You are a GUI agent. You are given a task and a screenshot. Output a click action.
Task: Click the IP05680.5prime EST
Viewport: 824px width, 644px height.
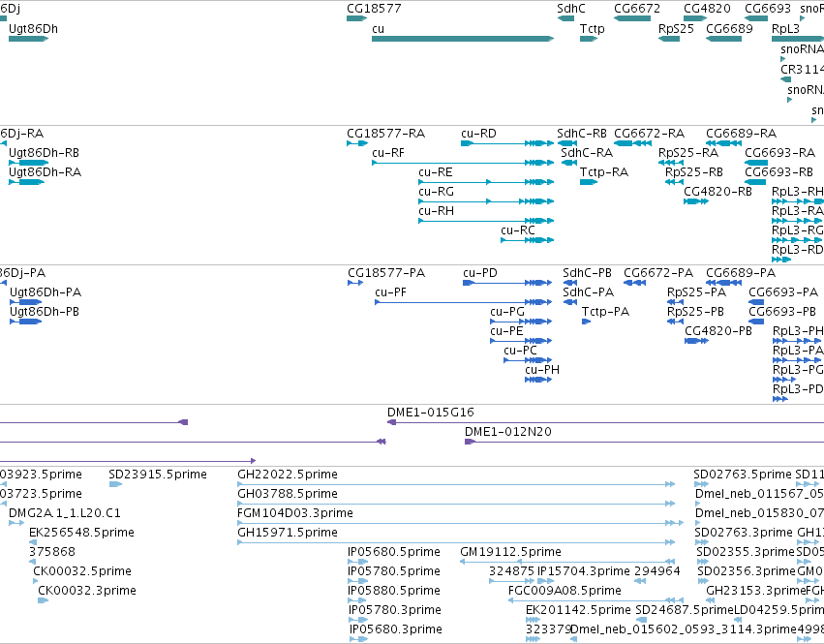tap(357, 562)
